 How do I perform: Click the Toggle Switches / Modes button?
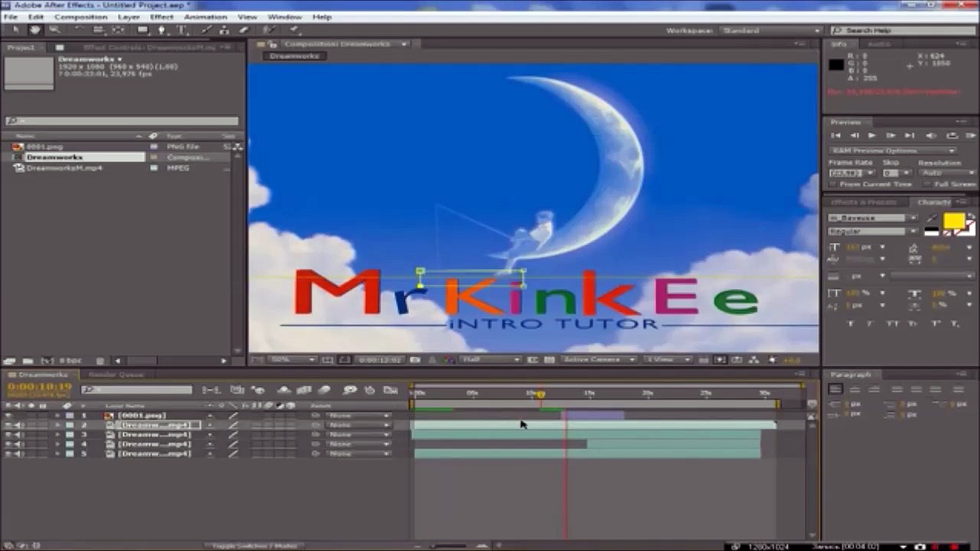pos(254,546)
